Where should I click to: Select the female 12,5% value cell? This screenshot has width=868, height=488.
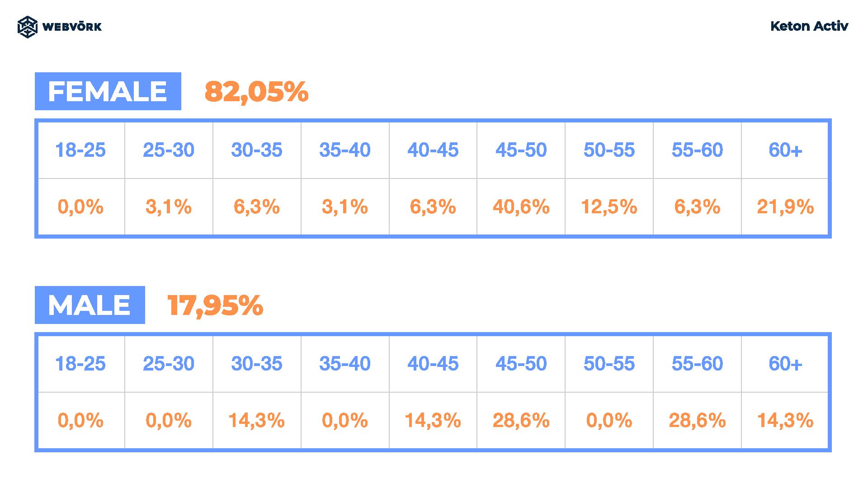pyautogui.click(x=609, y=207)
